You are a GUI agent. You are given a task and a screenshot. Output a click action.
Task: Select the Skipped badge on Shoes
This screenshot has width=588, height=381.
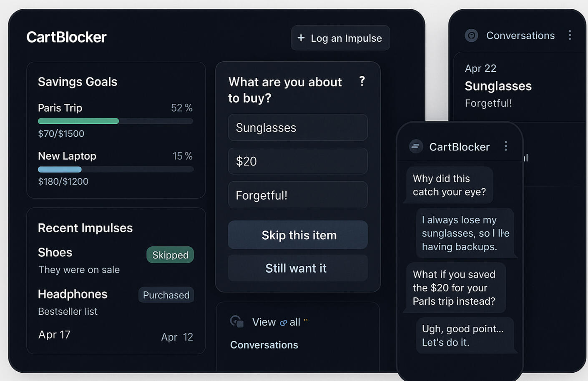tap(170, 255)
